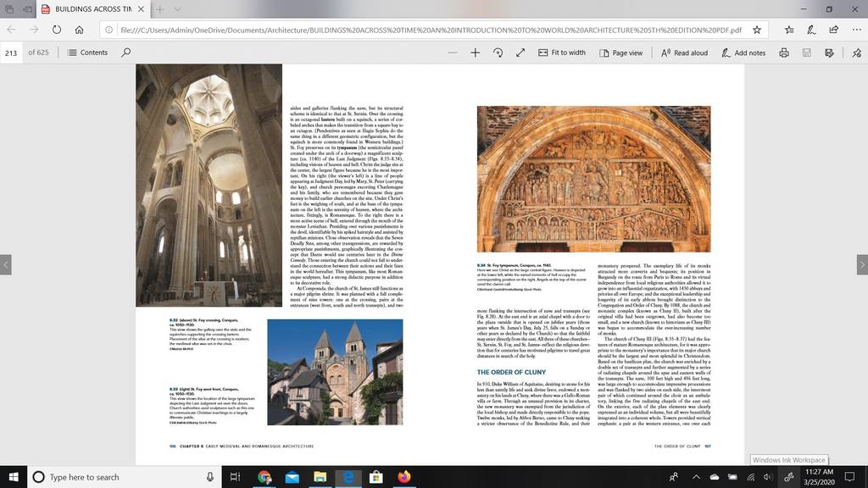Image resolution: width=868 pixels, height=488 pixels.
Task: Go to previous page arrow on left edge
Action: pyautogui.click(x=6, y=264)
